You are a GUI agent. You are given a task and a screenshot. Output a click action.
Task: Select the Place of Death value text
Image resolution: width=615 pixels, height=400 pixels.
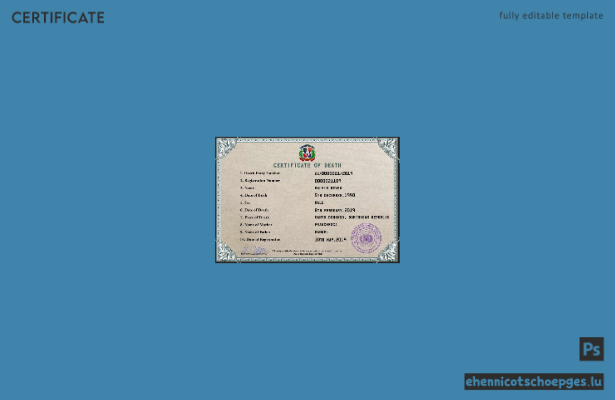[352, 217]
